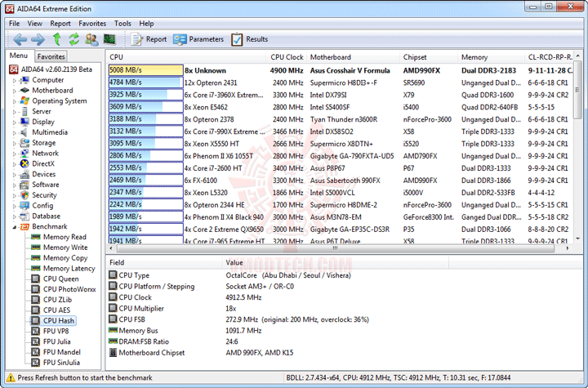588x388 pixels.
Task: Click the monitor graph toolbar icon
Action: pyautogui.click(x=109, y=38)
